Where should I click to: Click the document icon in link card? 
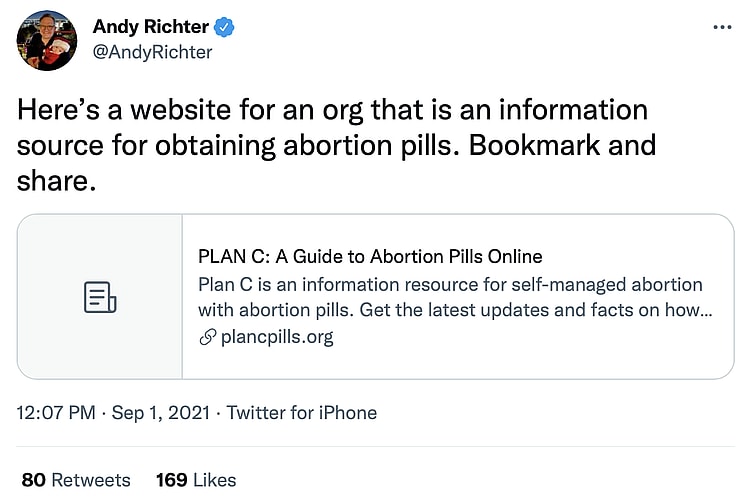pyautogui.click(x=100, y=297)
